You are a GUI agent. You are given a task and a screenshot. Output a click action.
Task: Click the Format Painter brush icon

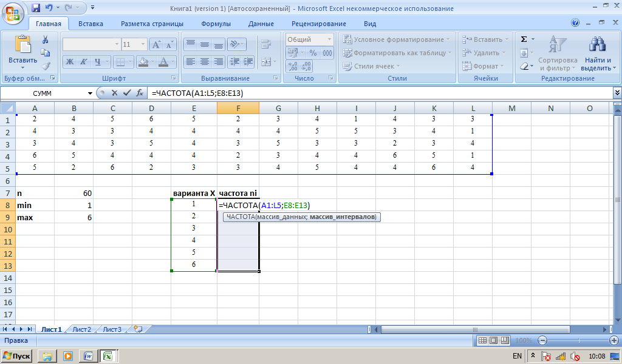tap(46, 66)
